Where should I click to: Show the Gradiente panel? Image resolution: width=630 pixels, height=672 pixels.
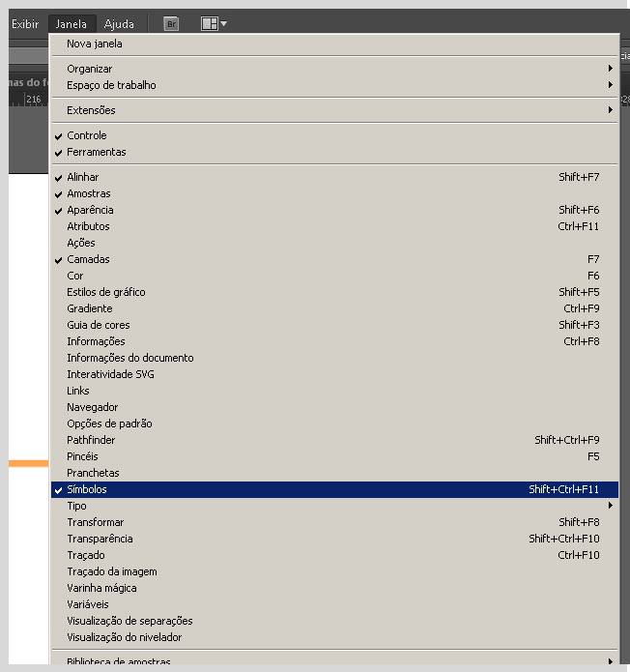tap(335, 308)
